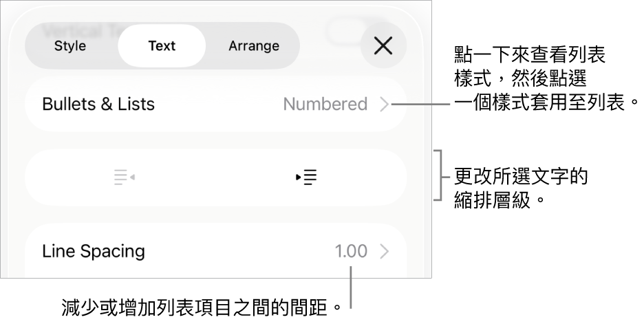Click the word Numbered
This screenshot has width=644, height=324.
pyautogui.click(x=325, y=105)
